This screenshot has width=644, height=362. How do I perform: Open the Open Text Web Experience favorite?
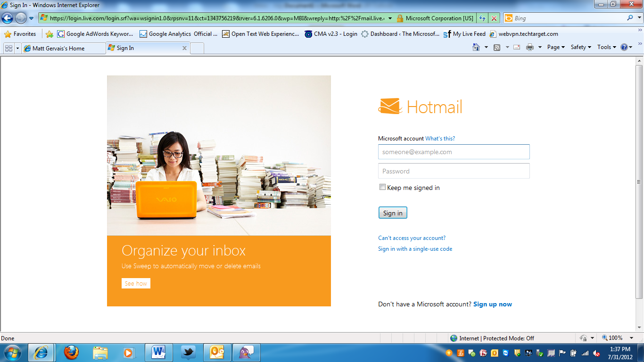tap(261, 34)
